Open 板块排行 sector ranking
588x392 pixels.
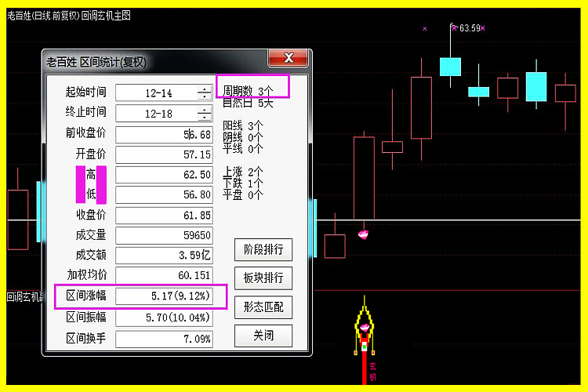coord(263,278)
